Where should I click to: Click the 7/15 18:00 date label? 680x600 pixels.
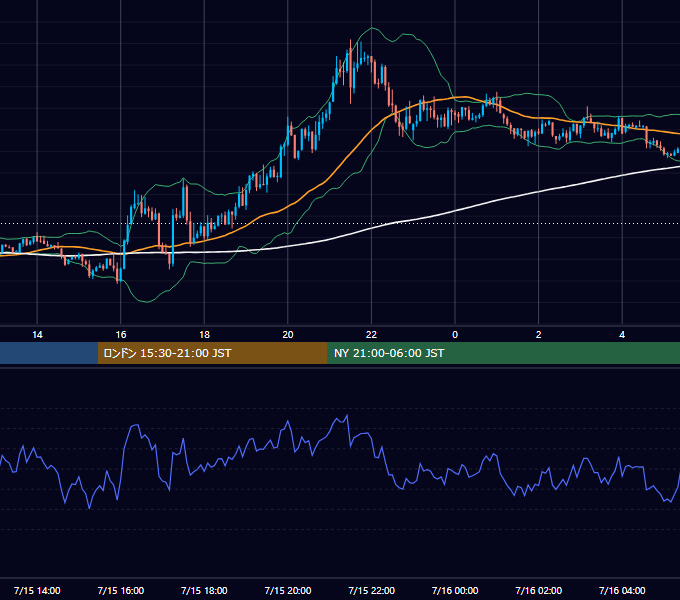[204, 590]
